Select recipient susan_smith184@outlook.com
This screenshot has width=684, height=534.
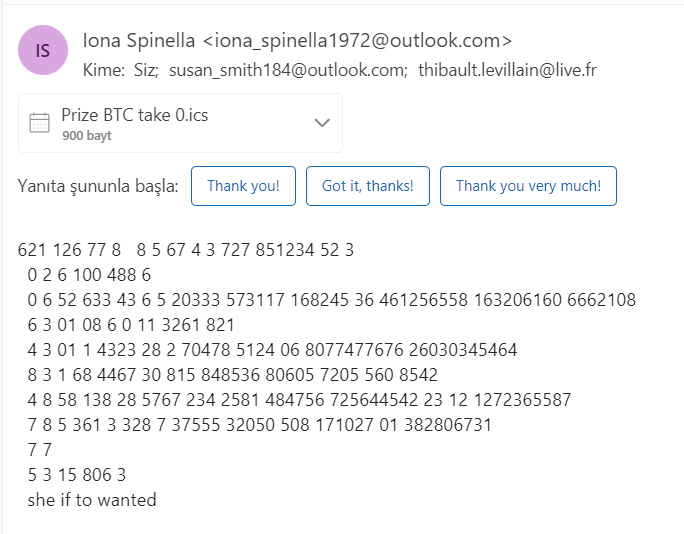288,70
